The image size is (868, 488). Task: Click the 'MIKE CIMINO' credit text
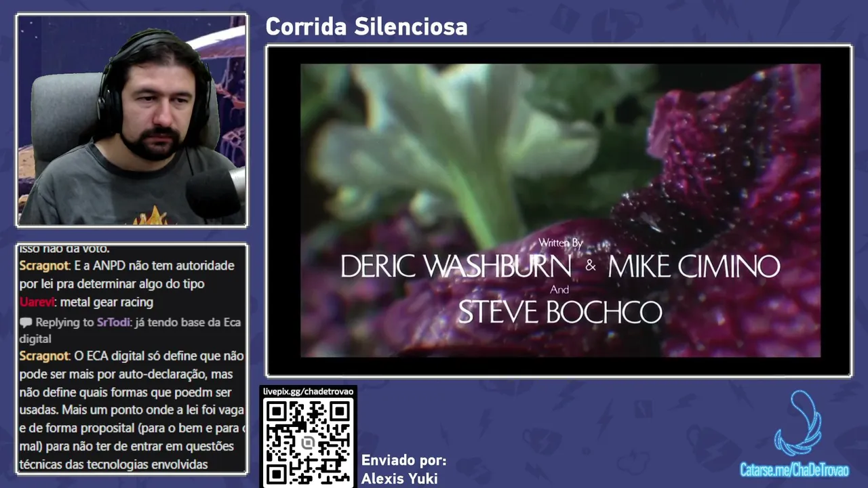pos(694,266)
